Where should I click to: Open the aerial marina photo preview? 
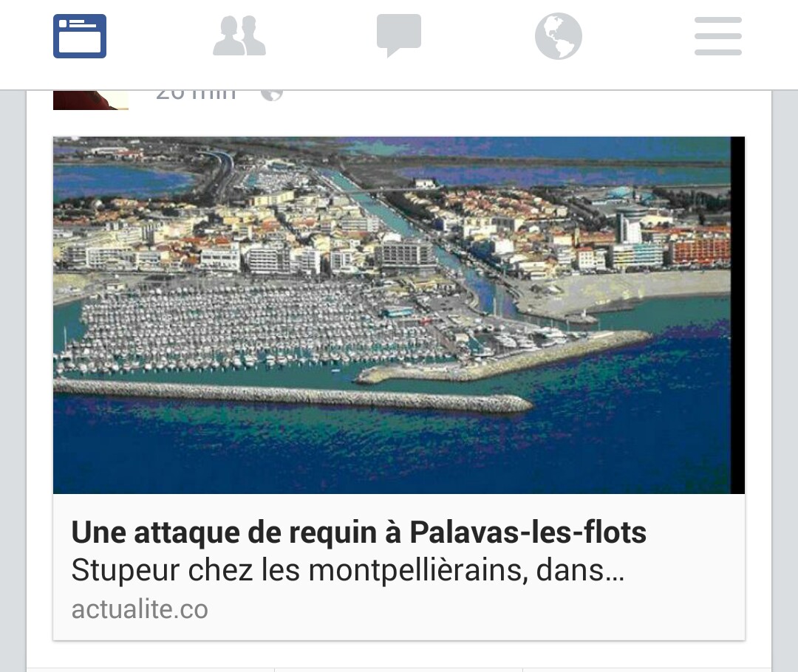point(399,315)
